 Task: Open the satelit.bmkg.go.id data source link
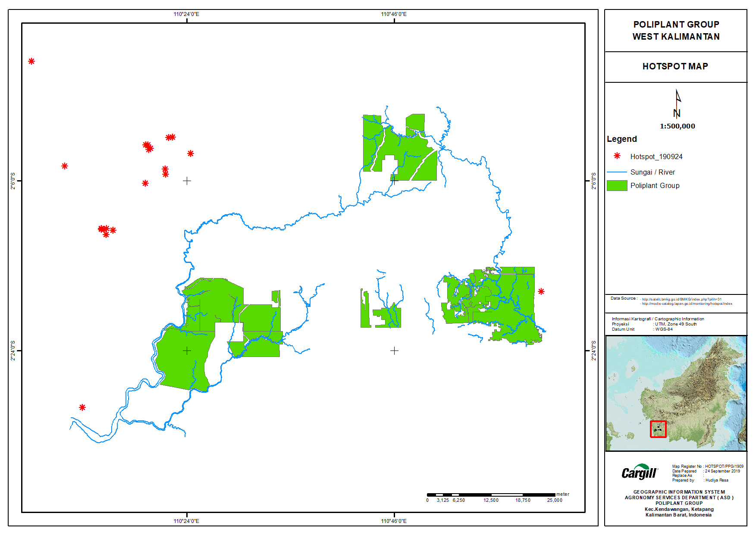tap(681, 299)
